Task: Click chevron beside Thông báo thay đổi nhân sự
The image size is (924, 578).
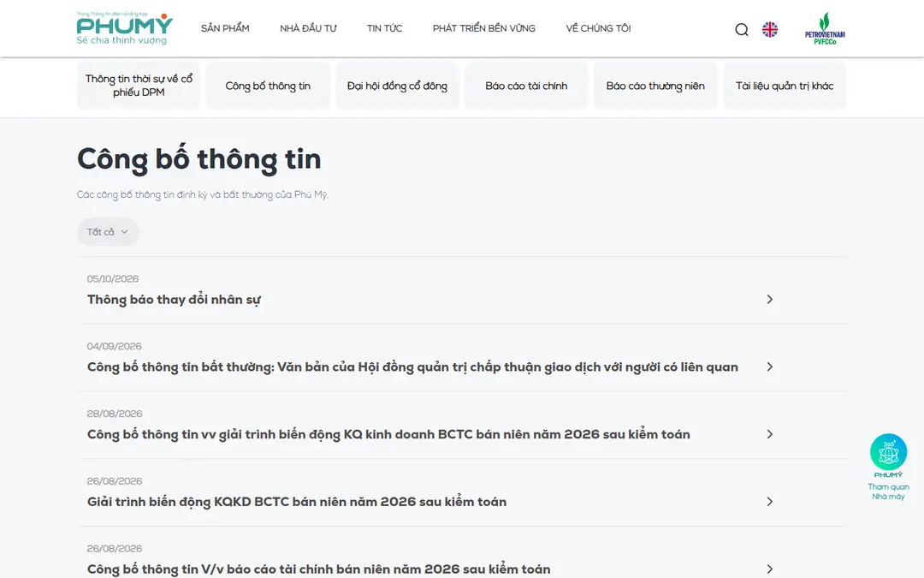Action: [x=770, y=299]
